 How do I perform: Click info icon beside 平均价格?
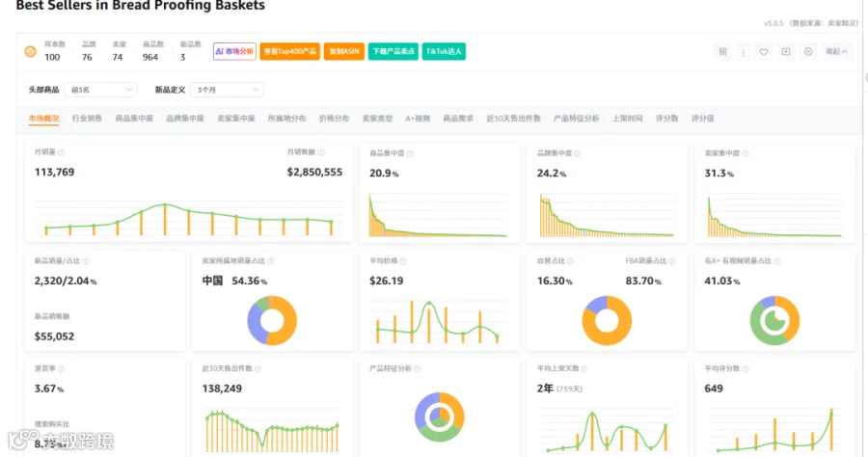(402, 260)
